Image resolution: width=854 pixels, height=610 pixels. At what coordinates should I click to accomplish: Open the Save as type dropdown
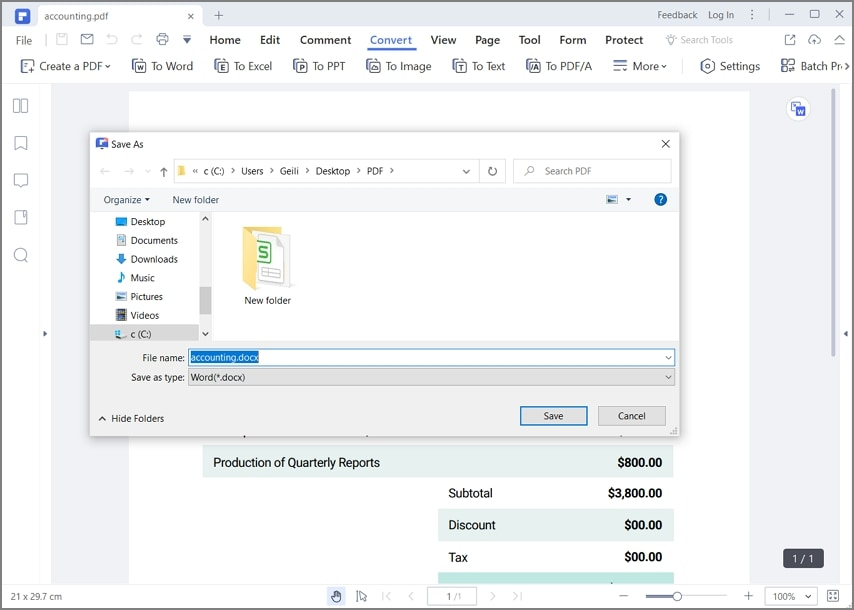tap(668, 377)
